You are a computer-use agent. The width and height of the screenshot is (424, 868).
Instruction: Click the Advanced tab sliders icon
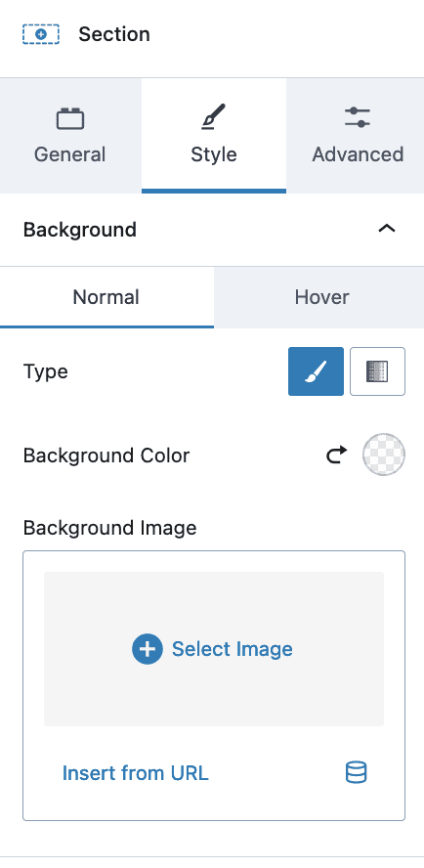point(358,117)
